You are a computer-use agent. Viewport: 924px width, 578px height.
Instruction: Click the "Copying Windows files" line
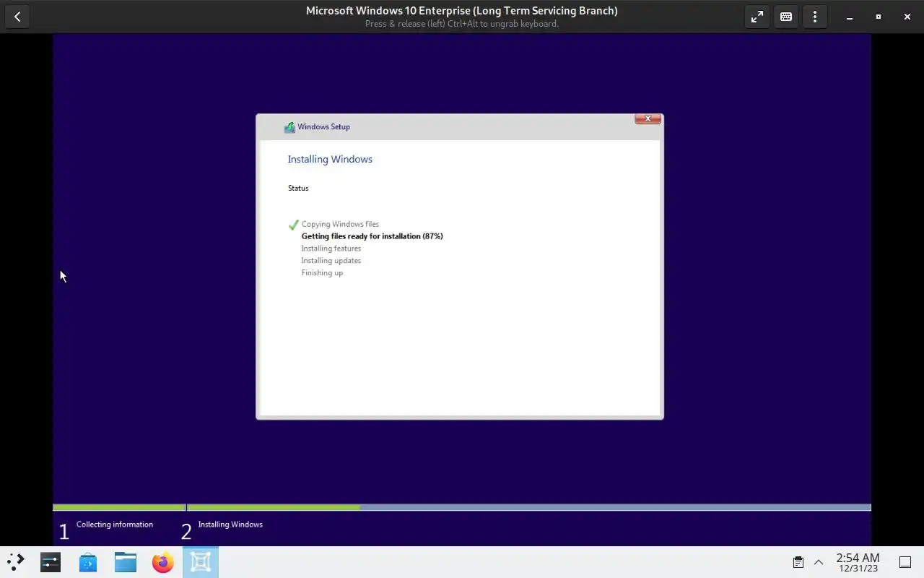[x=340, y=224]
